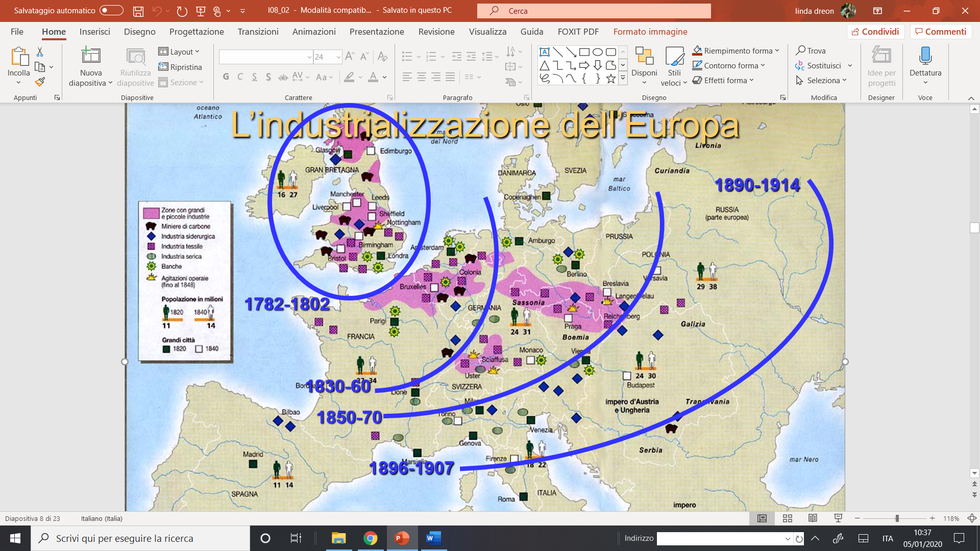Expand Effetti forma dropdown

[751, 80]
